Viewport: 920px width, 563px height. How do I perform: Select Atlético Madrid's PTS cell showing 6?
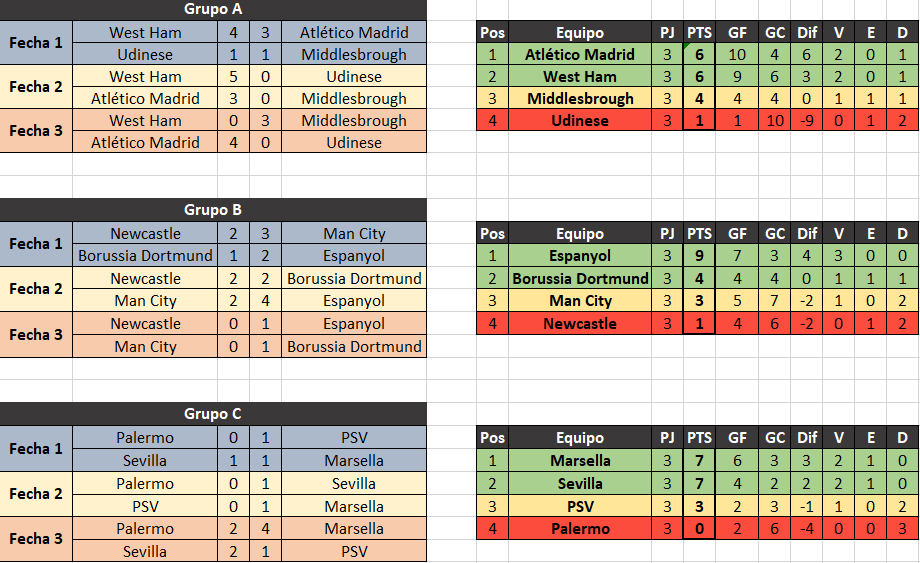[x=699, y=55]
